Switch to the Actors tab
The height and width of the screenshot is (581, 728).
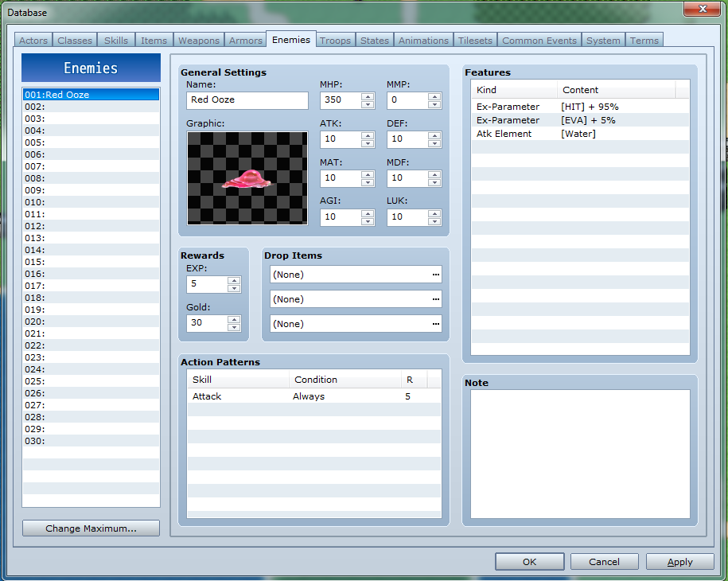tap(33, 41)
